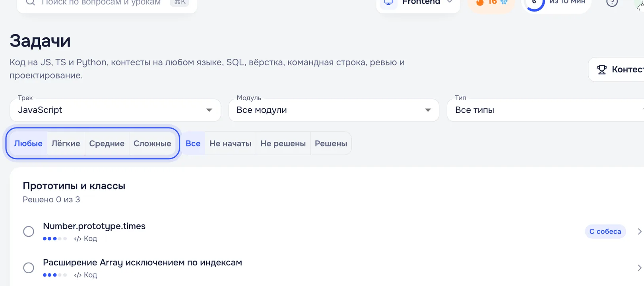Toggle status circle for Number.prototype.times
The image size is (644, 286).
[29, 232]
